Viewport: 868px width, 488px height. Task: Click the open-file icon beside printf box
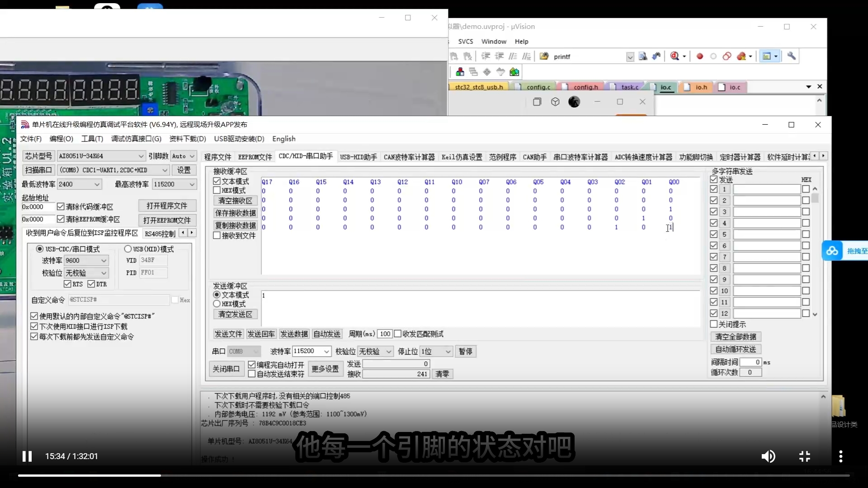[544, 56]
